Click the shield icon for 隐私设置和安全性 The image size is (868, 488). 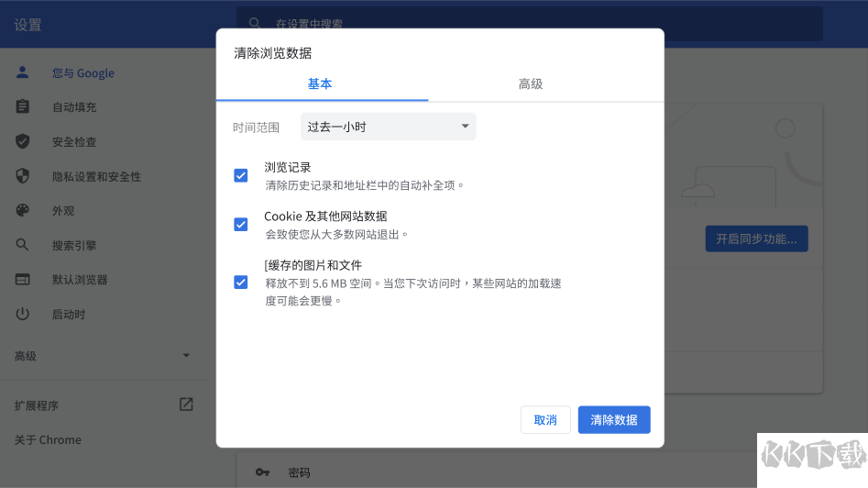[22, 176]
